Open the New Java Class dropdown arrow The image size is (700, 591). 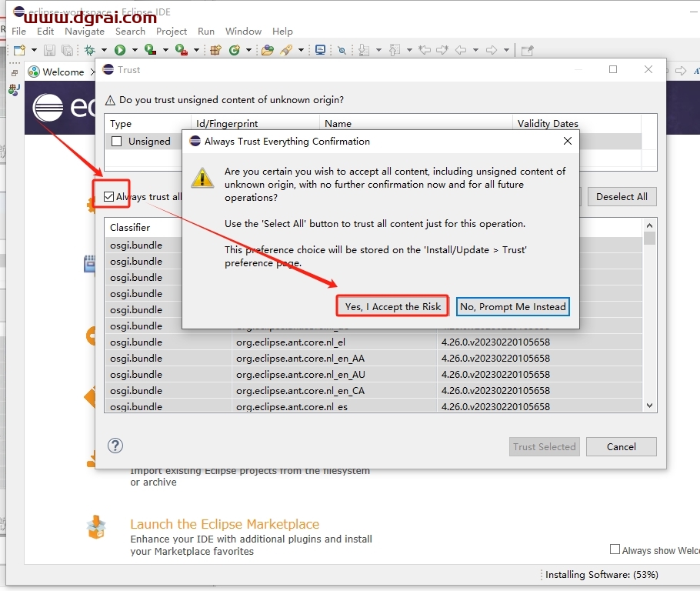click(248, 50)
